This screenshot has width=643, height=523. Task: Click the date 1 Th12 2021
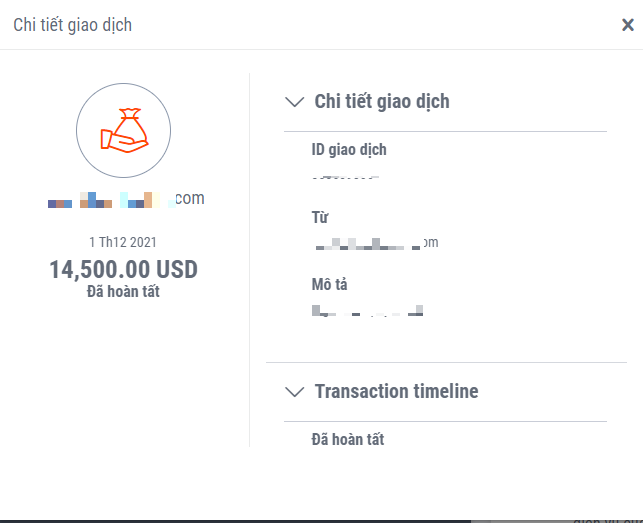coord(123,242)
